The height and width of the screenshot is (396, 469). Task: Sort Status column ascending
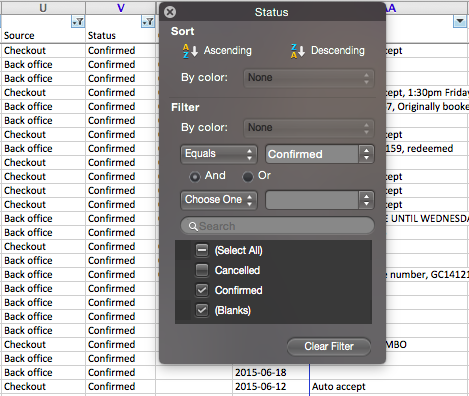click(217, 51)
